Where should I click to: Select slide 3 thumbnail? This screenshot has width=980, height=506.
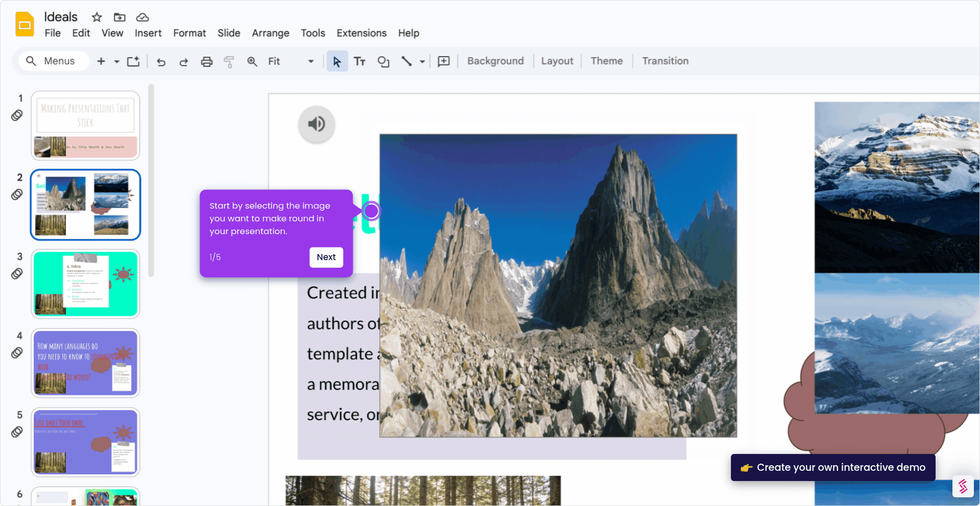pyautogui.click(x=85, y=284)
